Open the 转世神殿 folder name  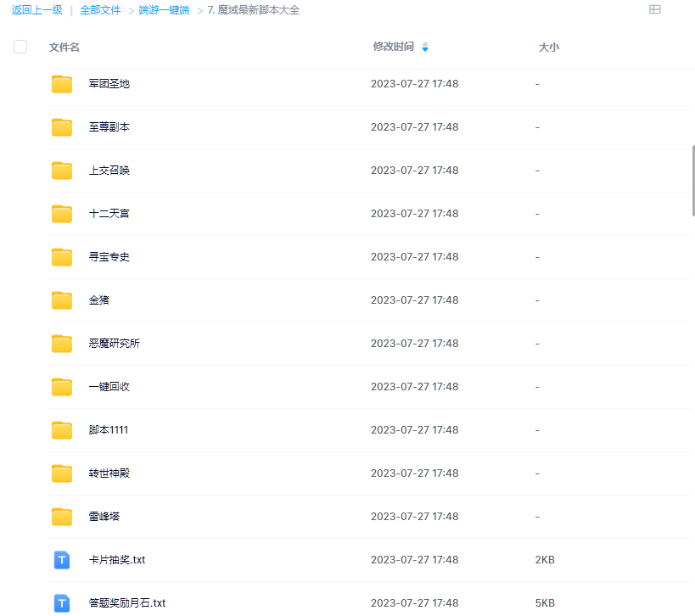coord(109,473)
